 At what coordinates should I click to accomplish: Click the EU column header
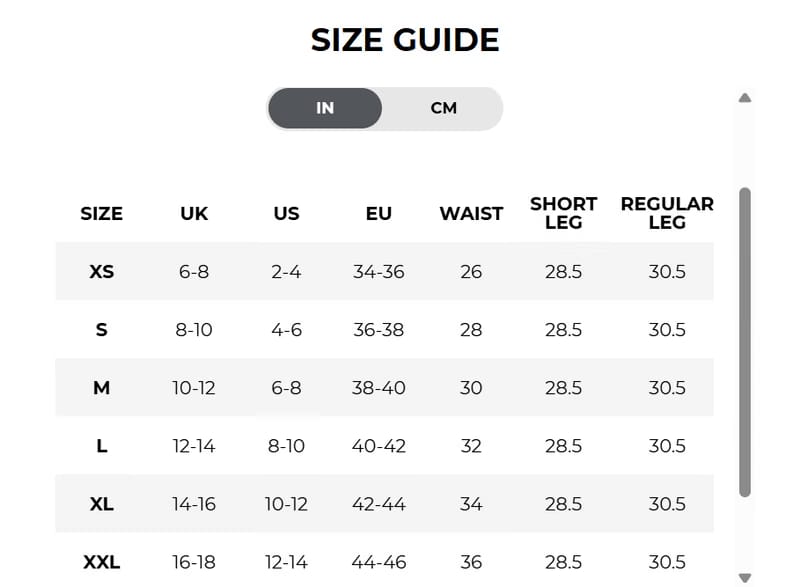pyautogui.click(x=379, y=214)
